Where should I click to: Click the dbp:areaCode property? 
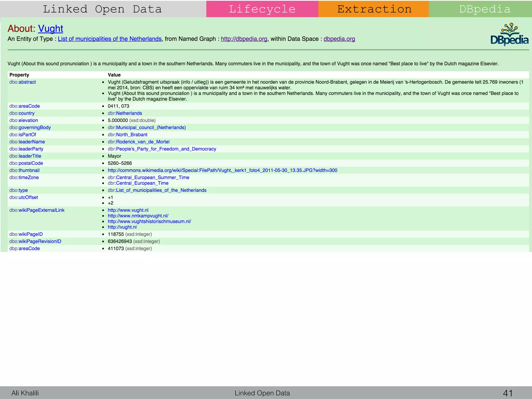(25, 249)
